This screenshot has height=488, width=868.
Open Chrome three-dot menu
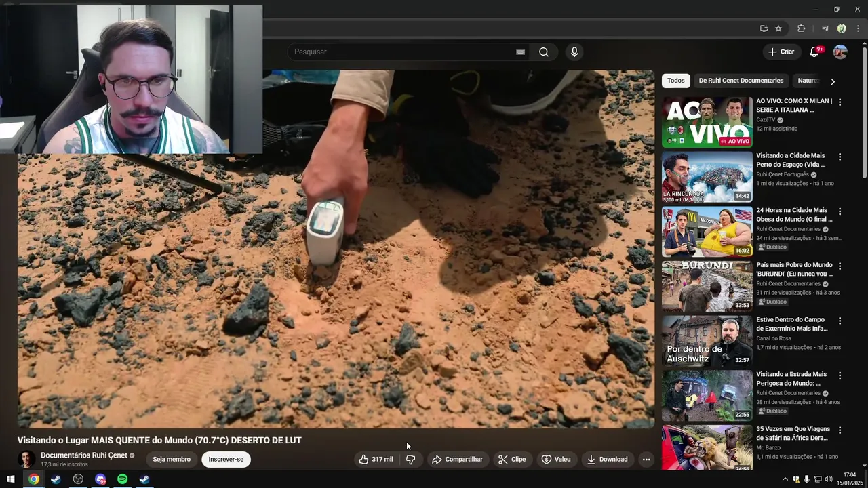click(x=858, y=28)
